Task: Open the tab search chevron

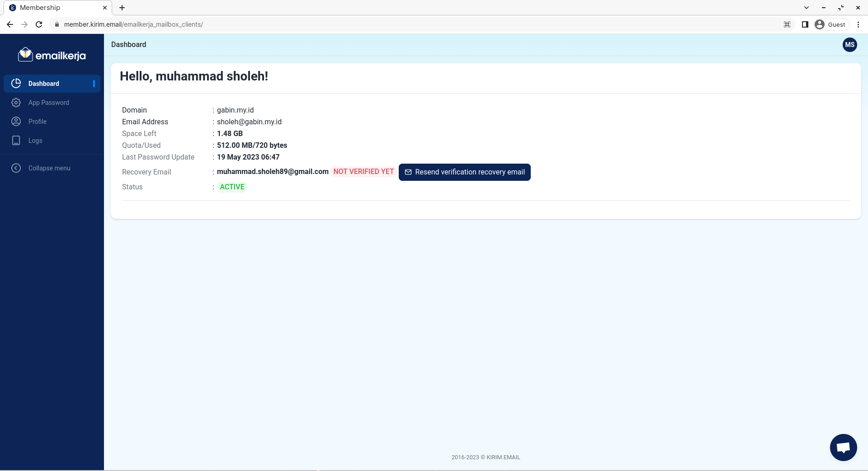Action: (807, 8)
